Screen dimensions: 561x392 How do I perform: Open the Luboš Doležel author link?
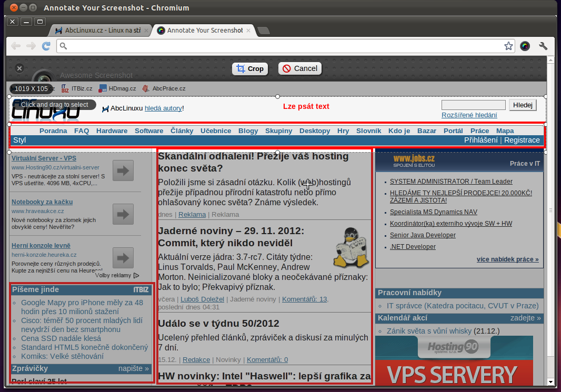click(202, 299)
